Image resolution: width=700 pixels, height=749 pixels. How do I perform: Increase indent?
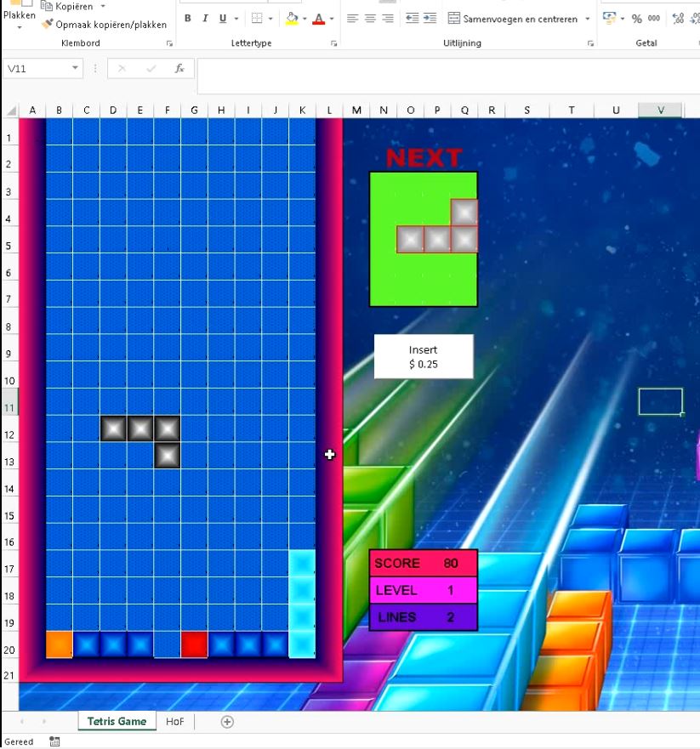point(430,19)
